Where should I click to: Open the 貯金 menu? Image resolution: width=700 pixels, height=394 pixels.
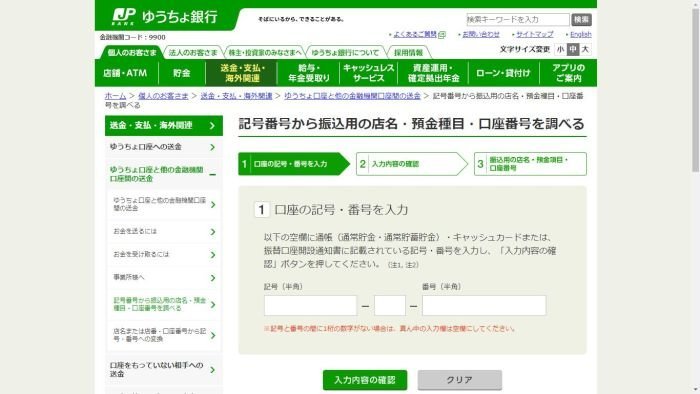click(x=182, y=73)
